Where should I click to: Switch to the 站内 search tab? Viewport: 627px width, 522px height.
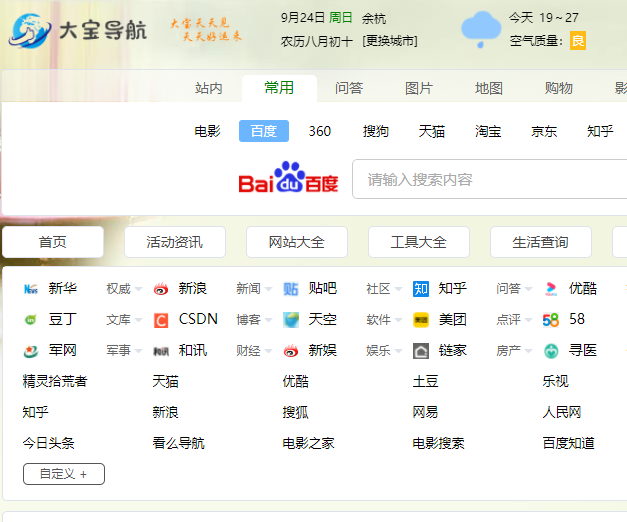pyautogui.click(x=209, y=88)
